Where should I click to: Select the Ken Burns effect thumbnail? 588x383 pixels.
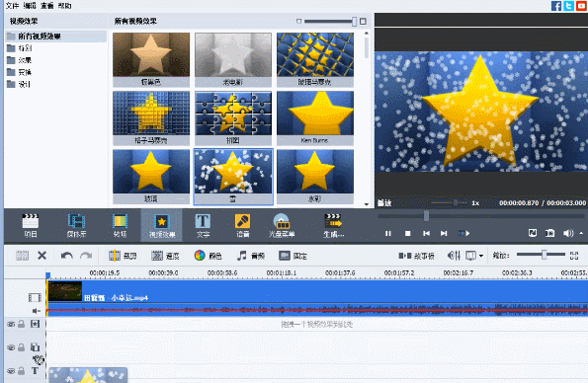tap(315, 118)
